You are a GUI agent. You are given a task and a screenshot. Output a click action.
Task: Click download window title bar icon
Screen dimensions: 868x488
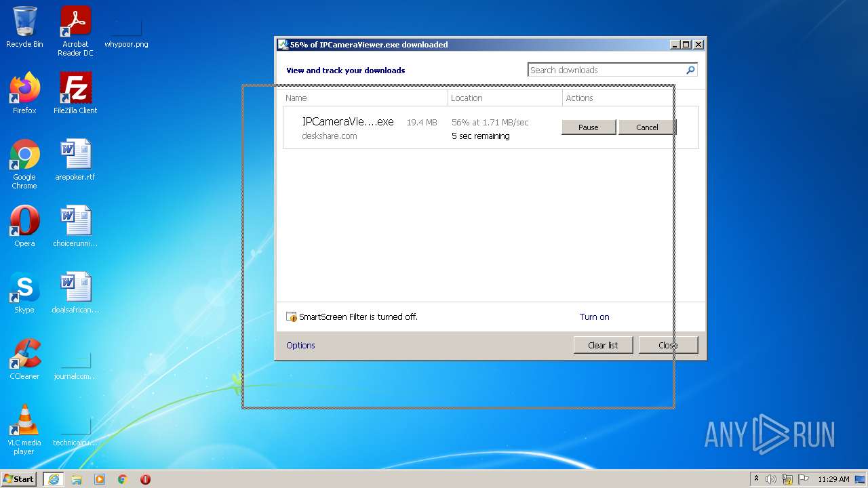[283, 45]
